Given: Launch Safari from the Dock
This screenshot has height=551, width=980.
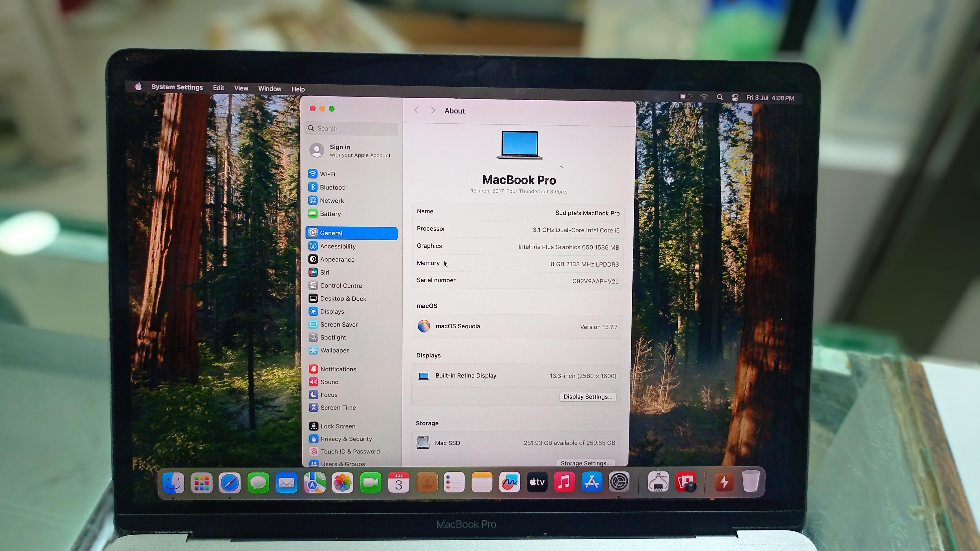Looking at the screenshot, I should point(230,482).
